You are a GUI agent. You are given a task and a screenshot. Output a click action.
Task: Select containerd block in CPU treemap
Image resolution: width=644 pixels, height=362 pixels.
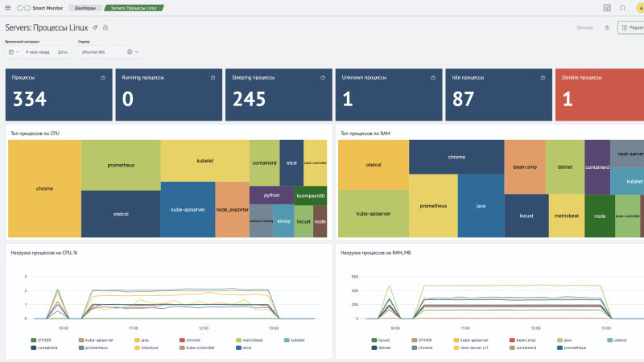[x=265, y=162]
